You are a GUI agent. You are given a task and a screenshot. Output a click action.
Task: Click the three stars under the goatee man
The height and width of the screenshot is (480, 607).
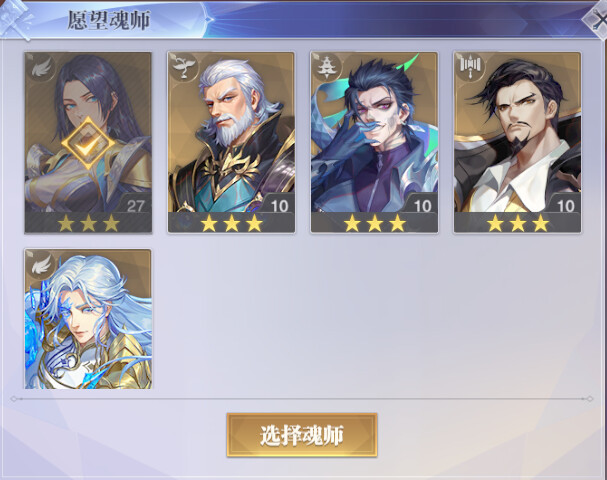coord(518,223)
